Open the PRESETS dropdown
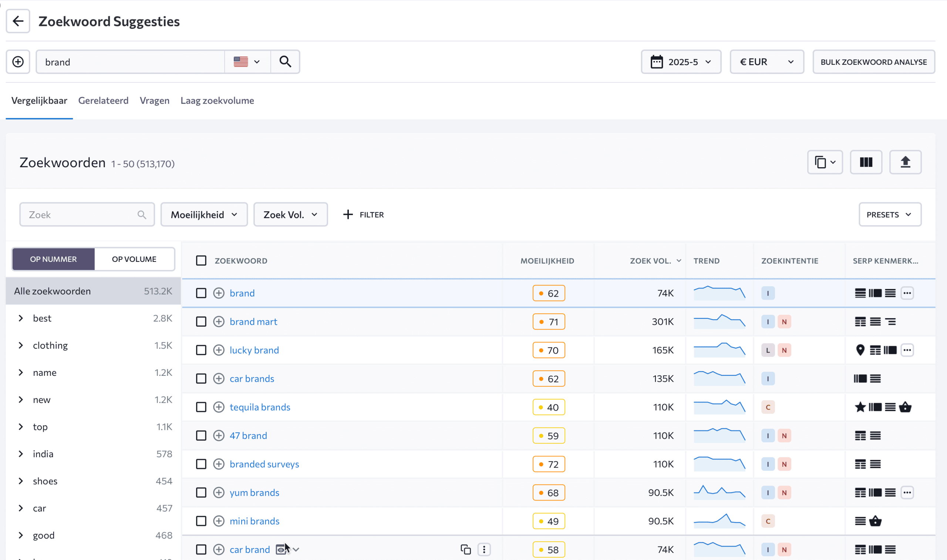Viewport: 947px width, 560px height. pos(890,215)
